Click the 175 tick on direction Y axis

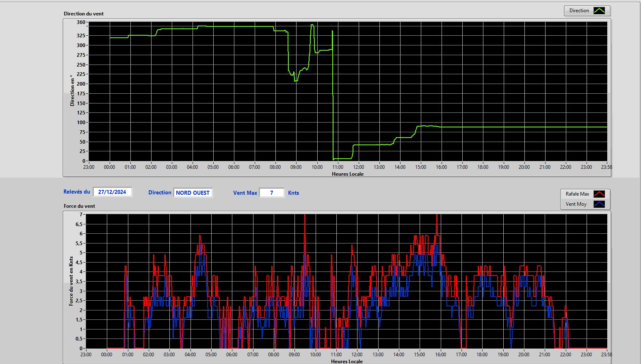click(x=81, y=94)
